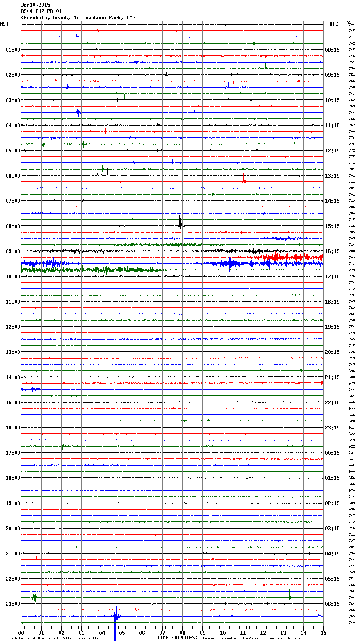Click the "09:00" MST hour label

tap(13, 251)
